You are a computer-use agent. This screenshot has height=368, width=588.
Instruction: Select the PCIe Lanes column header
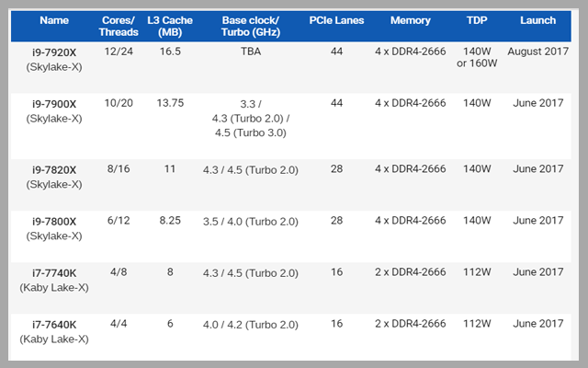point(336,19)
